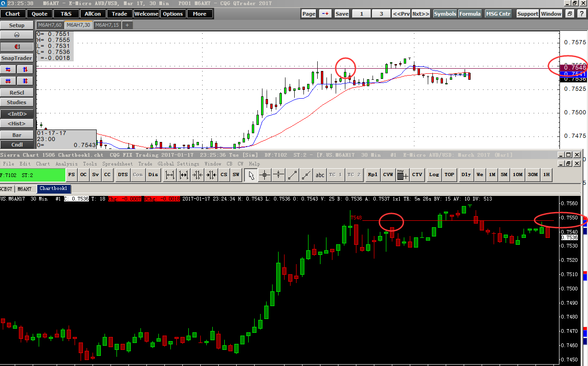588x366 pixels.
Task: Click the red minus-plus page icon in CQG toolbar
Action: point(325,14)
